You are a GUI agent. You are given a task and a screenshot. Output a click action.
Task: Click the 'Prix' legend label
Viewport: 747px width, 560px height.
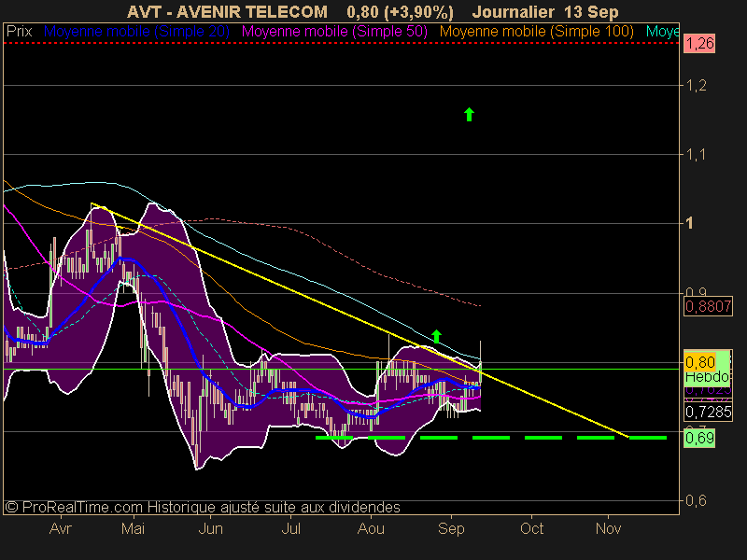(x=19, y=32)
